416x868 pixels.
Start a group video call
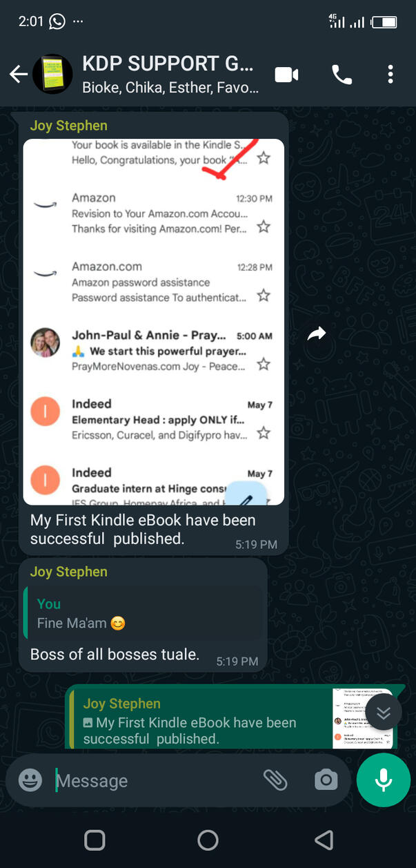click(x=286, y=75)
